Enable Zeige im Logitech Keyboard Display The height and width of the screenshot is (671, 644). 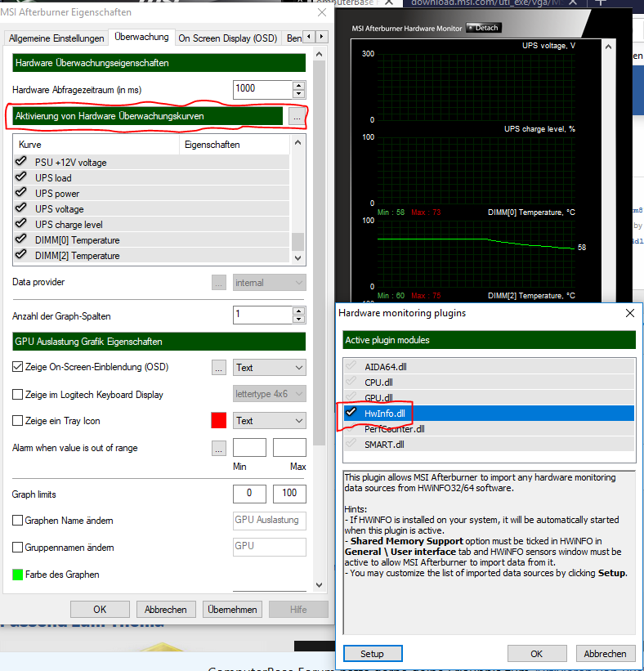(x=17, y=394)
